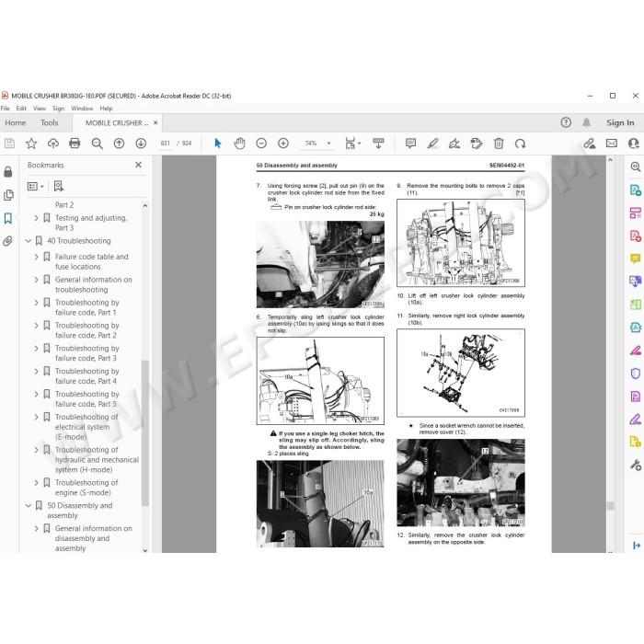This screenshot has height=644, width=644.
Task: Zoom in with plus circle icon
Action: [x=283, y=144]
